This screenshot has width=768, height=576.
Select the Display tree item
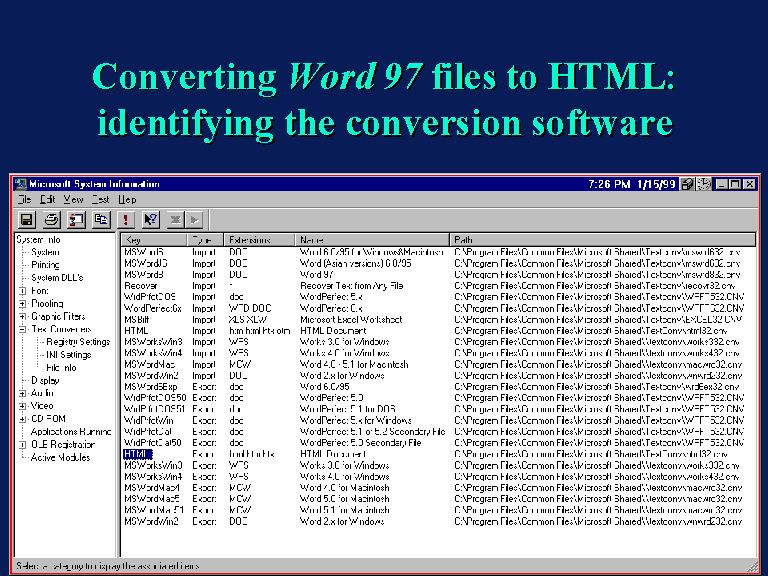tap(45, 380)
